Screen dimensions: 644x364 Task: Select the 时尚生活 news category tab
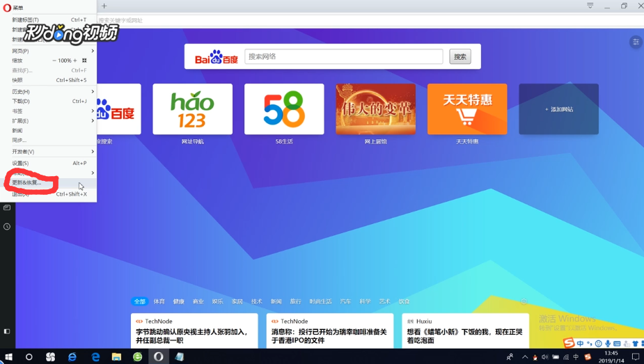pos(320,301)
